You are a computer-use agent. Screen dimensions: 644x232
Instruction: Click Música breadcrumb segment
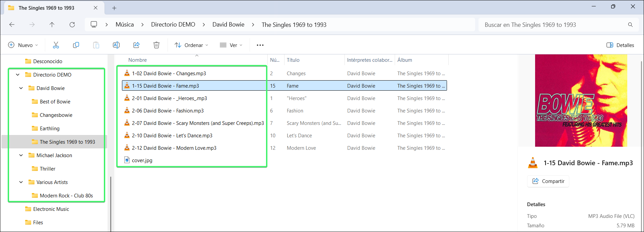125,25
